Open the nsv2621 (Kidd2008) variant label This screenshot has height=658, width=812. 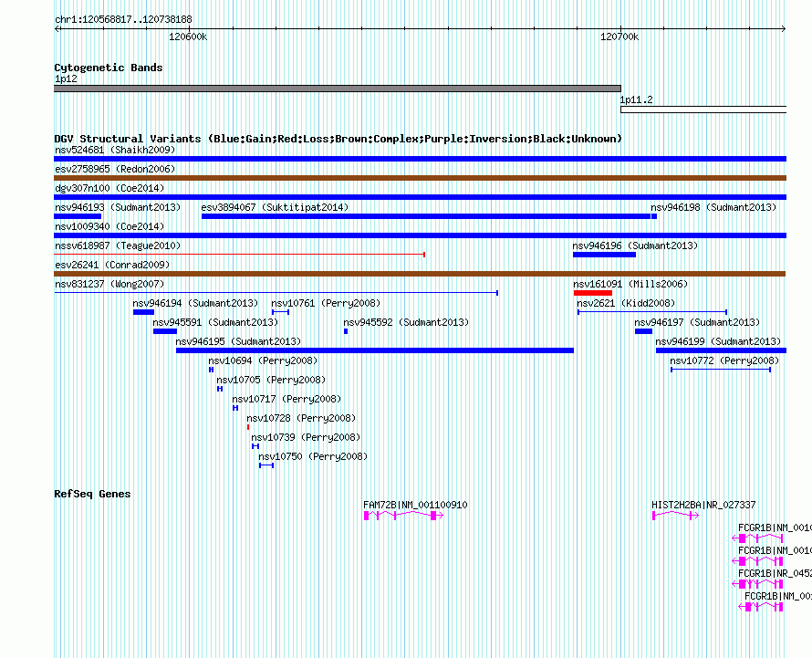pyautogui.click(x=626, y=304)
